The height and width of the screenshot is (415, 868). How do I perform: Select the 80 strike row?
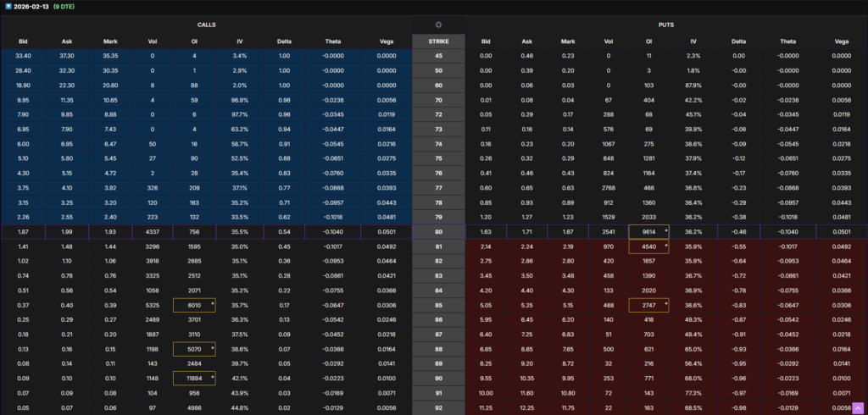[438, 231]
